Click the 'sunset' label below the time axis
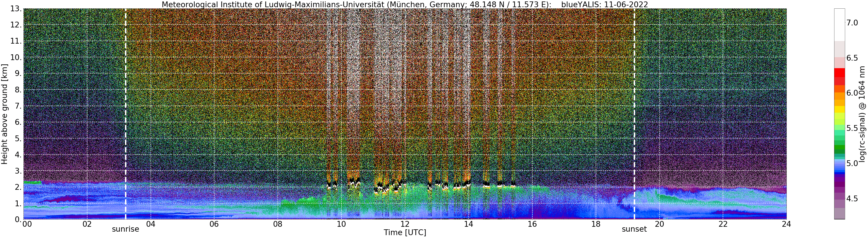 [x=634, y=229]
